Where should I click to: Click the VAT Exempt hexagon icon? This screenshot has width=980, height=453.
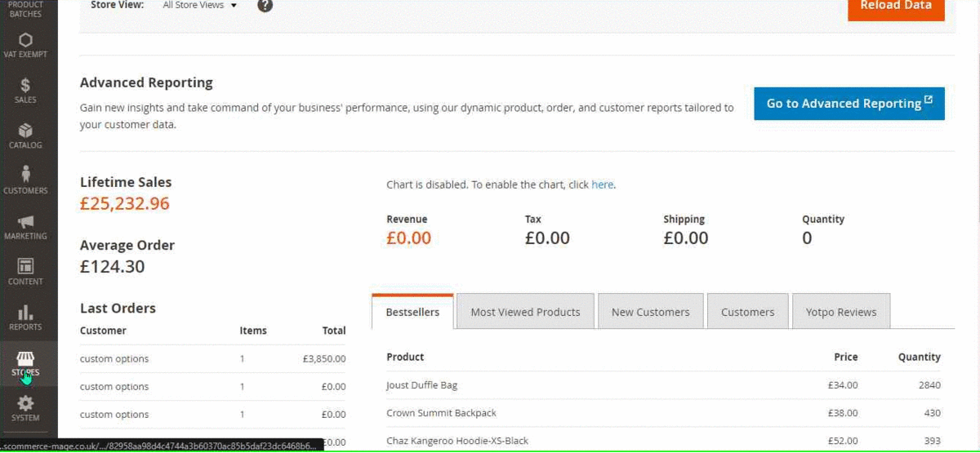(x=25, y=40)
